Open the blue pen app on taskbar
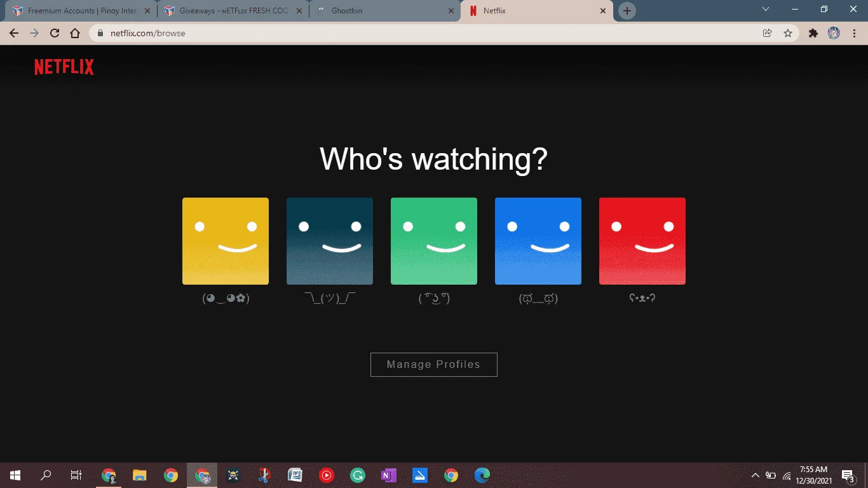The image size is (868, 488). tap(420, 475)
